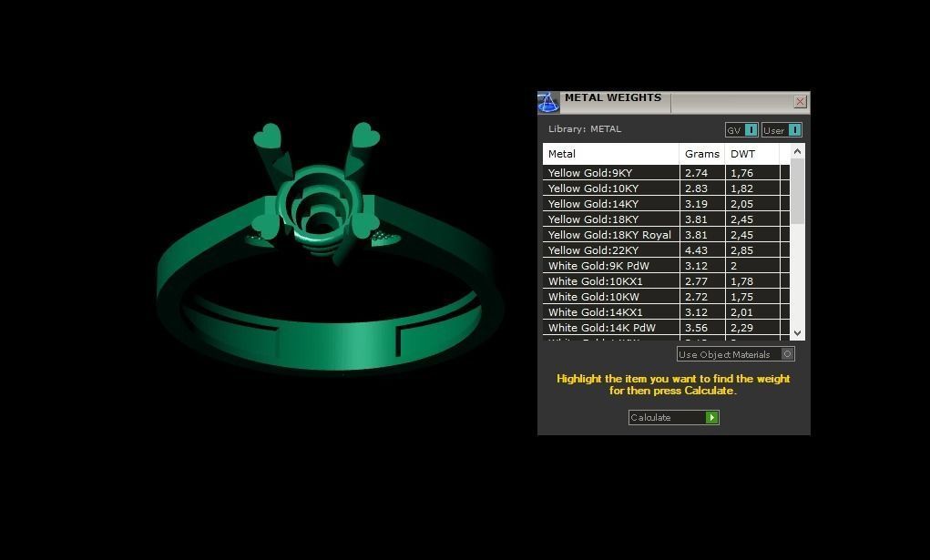Click 2.74 grams value for 9KY
Viewport: 930px width, 560px height.
(696, 173)
